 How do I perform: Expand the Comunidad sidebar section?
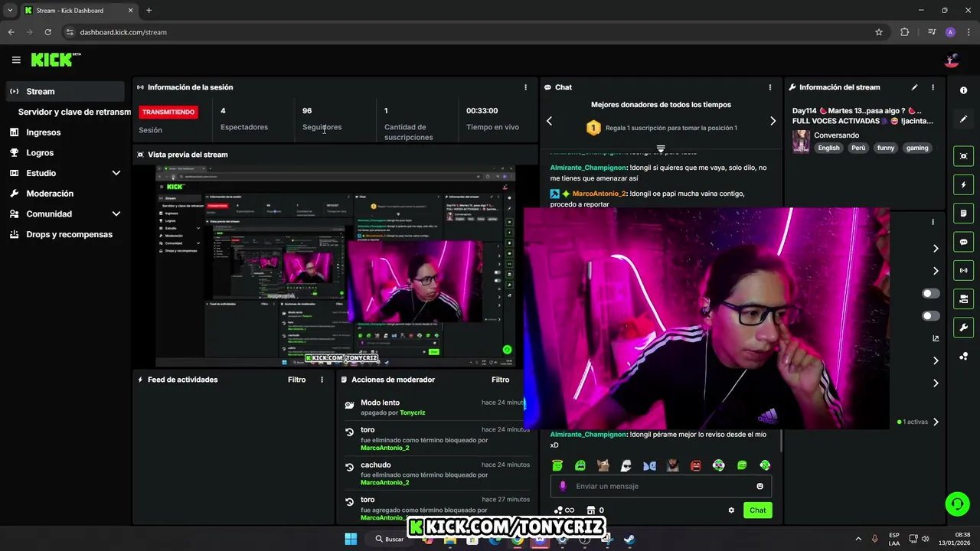[x=116, y=214]
